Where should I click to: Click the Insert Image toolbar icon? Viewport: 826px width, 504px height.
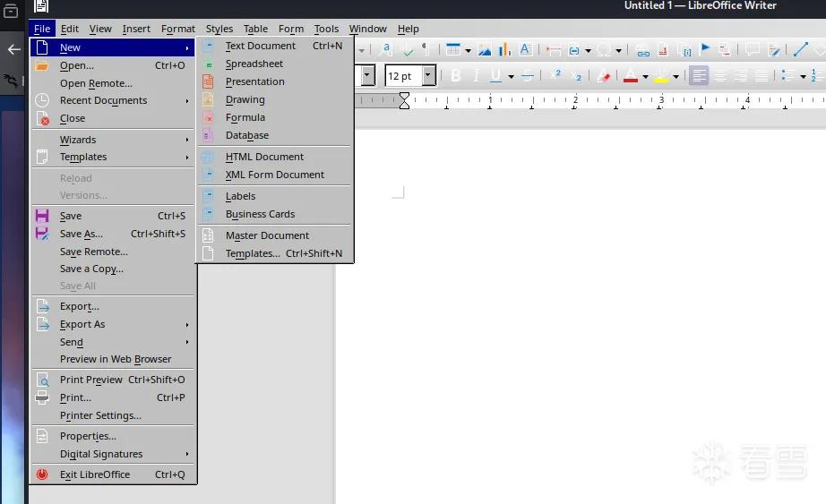coord(484,50)
